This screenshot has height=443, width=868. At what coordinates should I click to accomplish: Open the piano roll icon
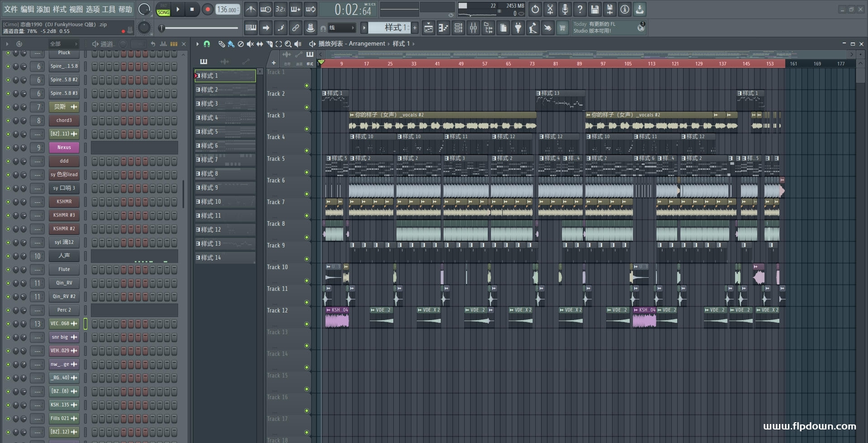click(x=443, y=28)
